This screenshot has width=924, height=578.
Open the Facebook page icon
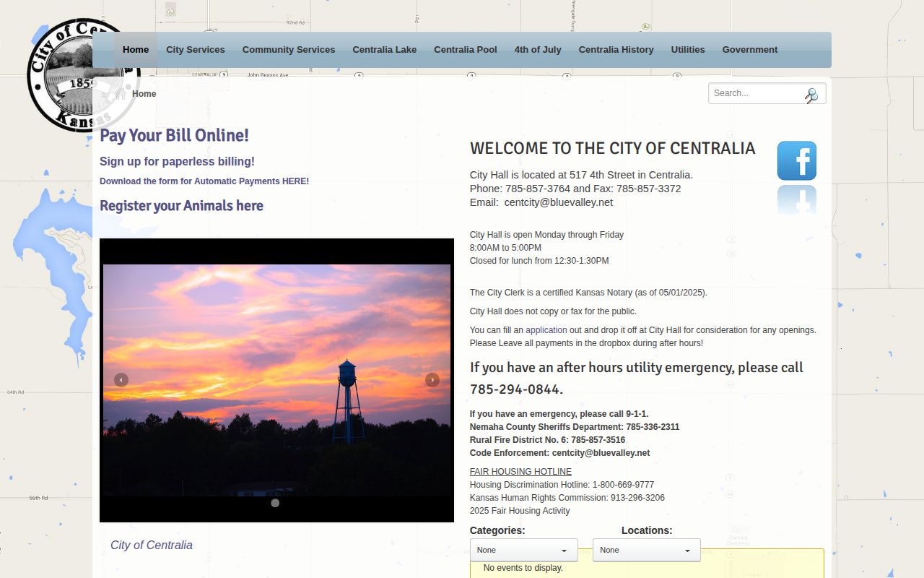click(796, 160)
